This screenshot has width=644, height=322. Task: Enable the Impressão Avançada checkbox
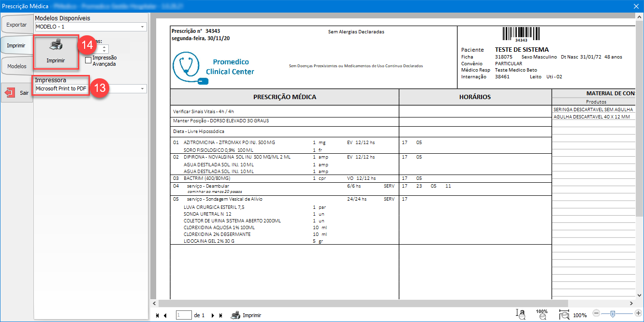coord(88,60)
